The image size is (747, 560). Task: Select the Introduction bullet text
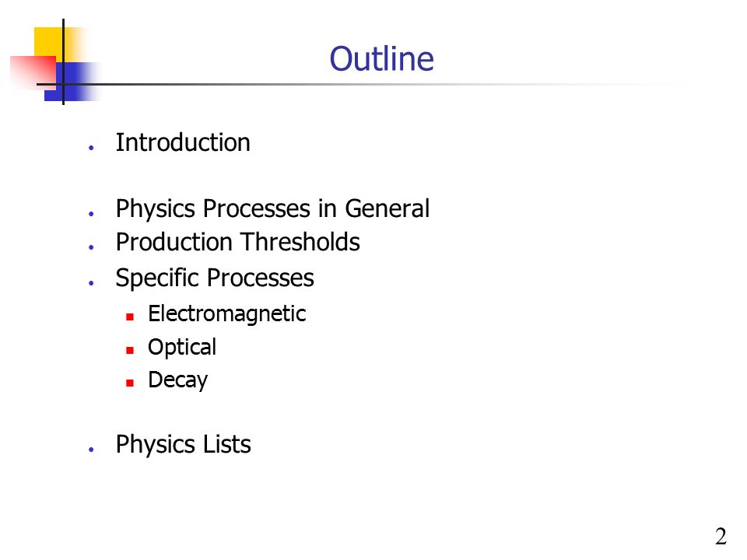point(183,142)
